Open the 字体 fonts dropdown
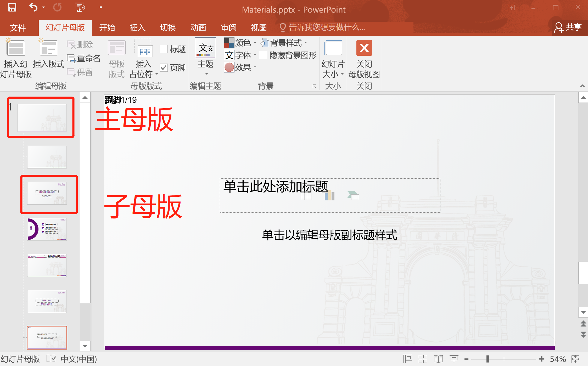Viewport: 588px width, 366px height. tap(240, 55)
